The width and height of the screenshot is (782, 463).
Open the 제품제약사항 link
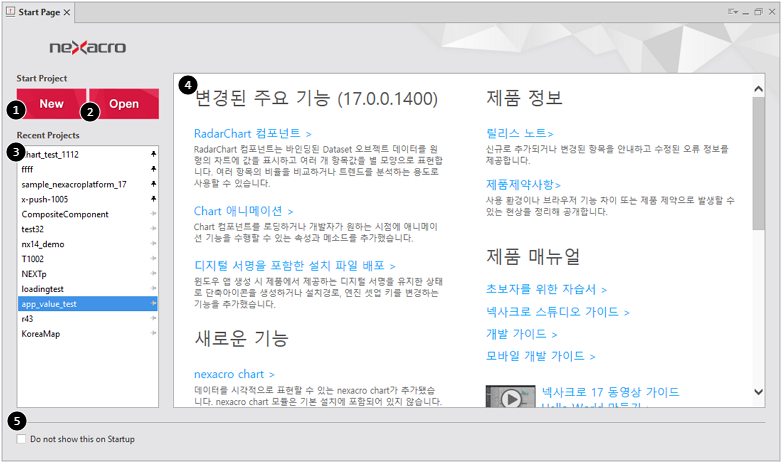524,185
